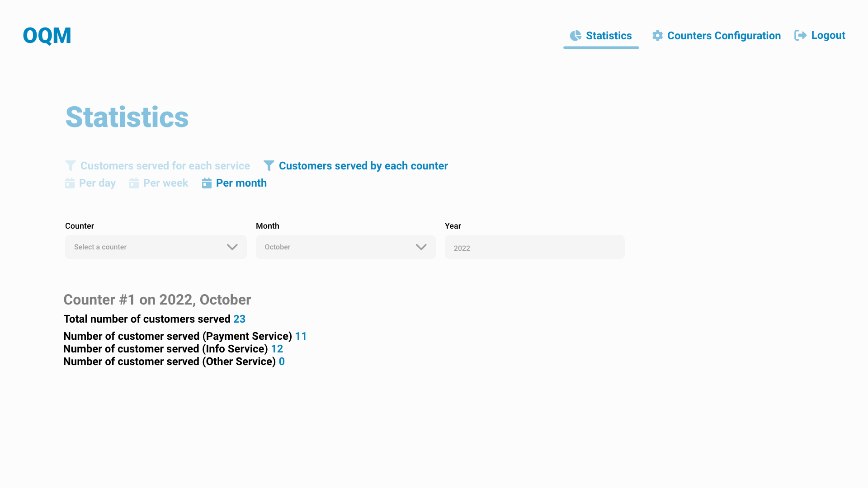Open the October month dropdown menu
The height and width of the screenshot is (488, 868).
coord(345,247)
